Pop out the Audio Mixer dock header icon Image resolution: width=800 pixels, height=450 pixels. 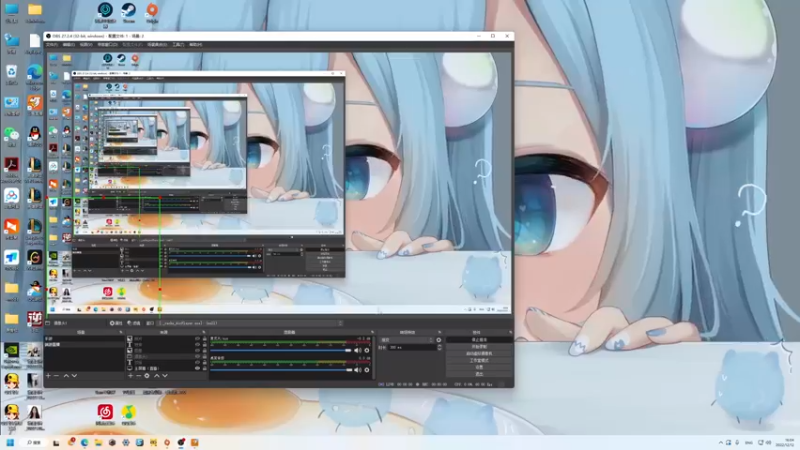pos(372,332)
